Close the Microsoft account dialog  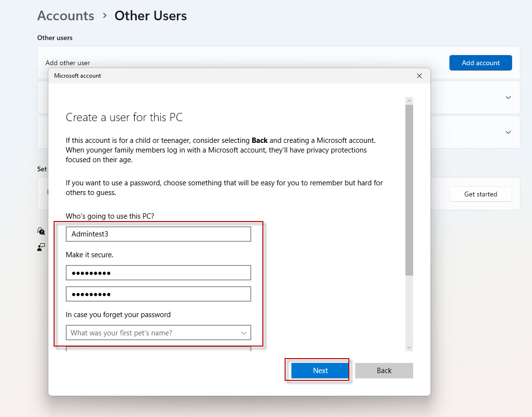(419, 76)
